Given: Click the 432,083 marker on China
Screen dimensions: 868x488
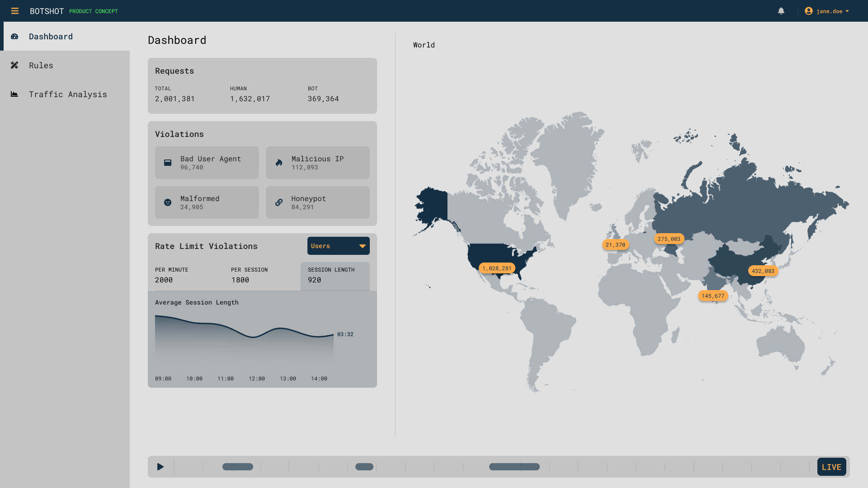Looking at the screenshot, I should tap(763, 271).
